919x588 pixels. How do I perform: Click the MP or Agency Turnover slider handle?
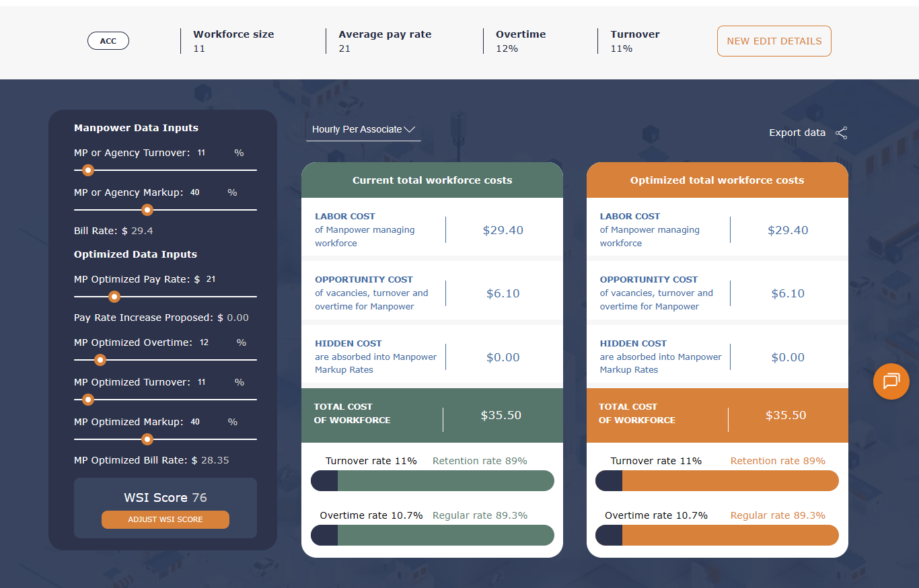tap(87, 170)
